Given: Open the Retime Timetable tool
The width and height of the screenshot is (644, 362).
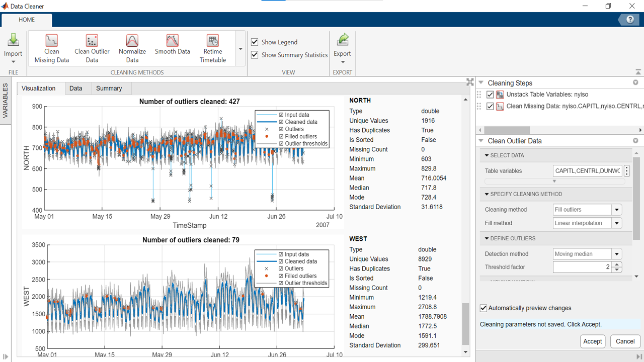Looking at the screenshot, I should pos(212,47).
